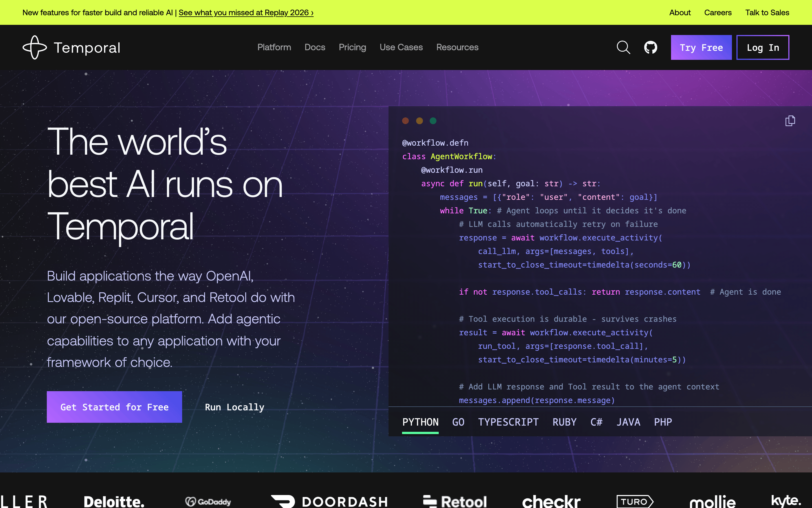Image resolution: width=812 pixels, height=508 pixels.
Task: Switch to the GO code tab
Action: tap(458, 422)
